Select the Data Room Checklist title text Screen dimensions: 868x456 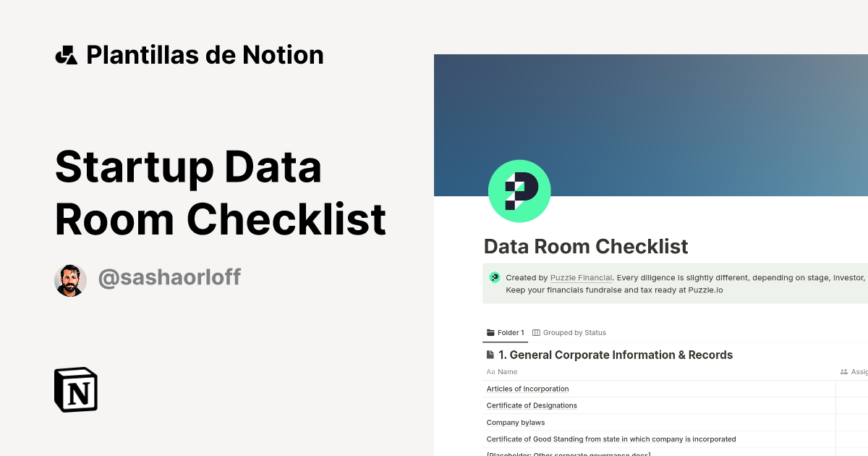[586, 247]
